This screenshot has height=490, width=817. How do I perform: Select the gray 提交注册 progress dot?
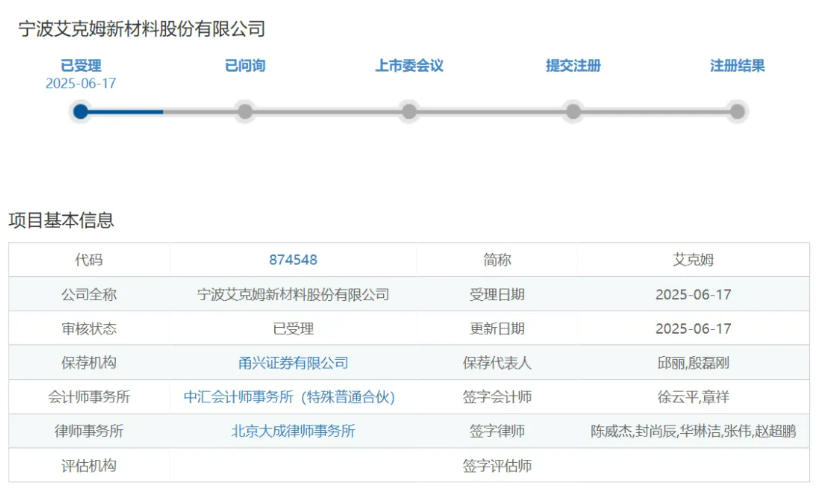click(x=573, y=112)
